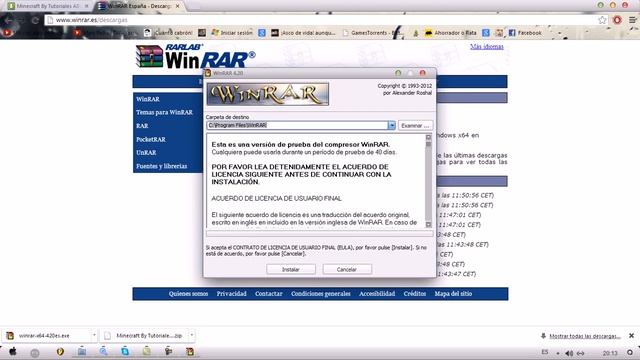Click the magnifier search icon in taskbar
Viewport: 640px width, 360px height.
pyautogui.click(x=103, y=351)
